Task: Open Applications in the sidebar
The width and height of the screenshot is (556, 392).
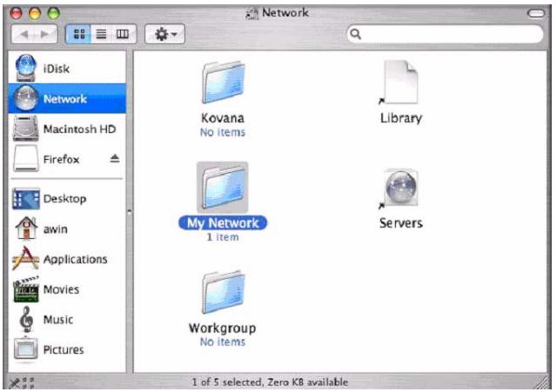Action: (67, 259)
